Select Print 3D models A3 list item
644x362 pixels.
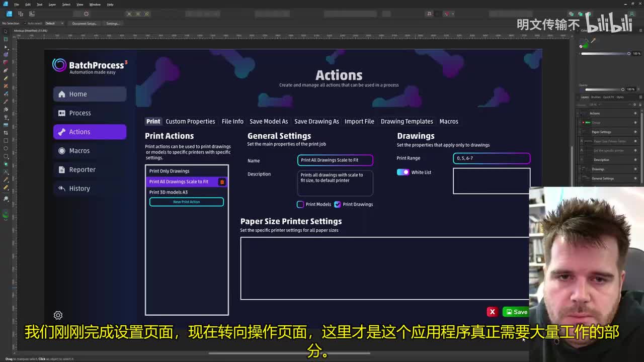(186, 192)
